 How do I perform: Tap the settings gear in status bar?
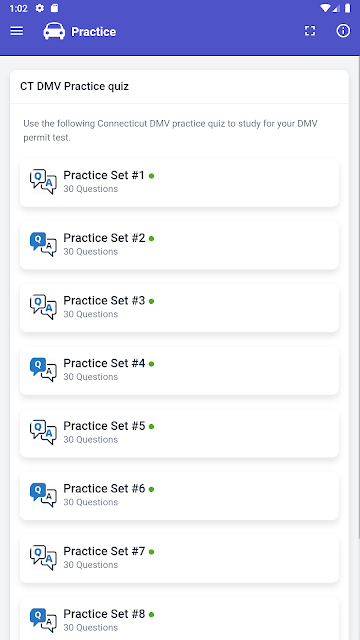40,8
